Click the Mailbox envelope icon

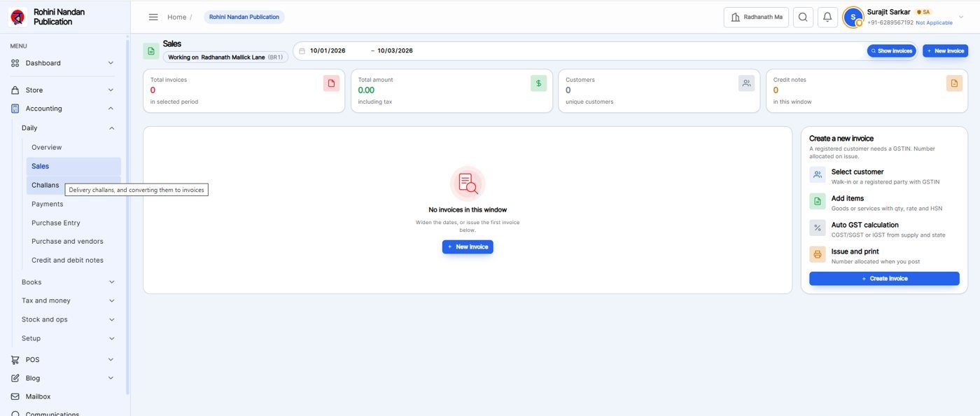[15, 396]
